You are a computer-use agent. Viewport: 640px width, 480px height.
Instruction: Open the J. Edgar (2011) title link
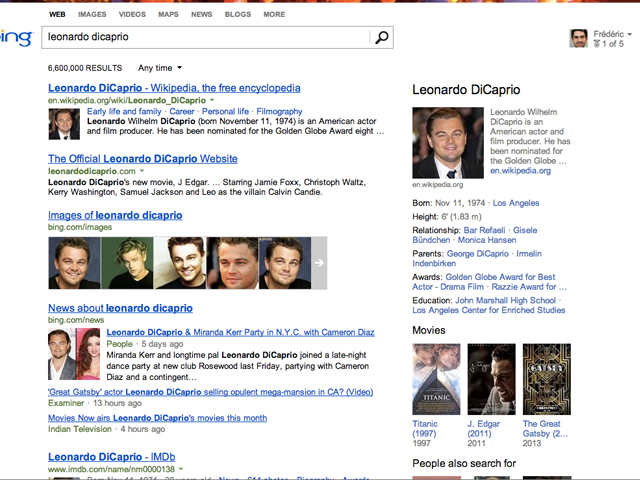(484, 429)
